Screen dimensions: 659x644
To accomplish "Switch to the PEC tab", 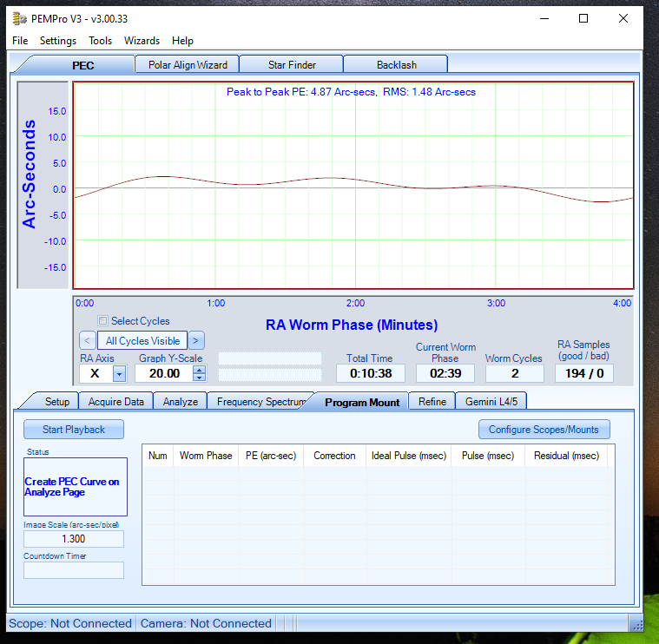I will 82,65.
